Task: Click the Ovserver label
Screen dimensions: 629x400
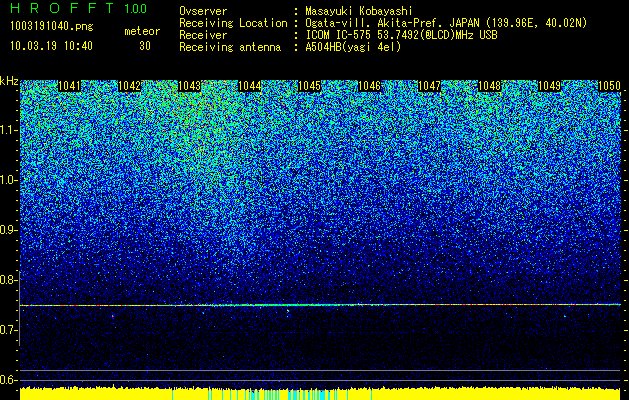Action: [203, 12]
